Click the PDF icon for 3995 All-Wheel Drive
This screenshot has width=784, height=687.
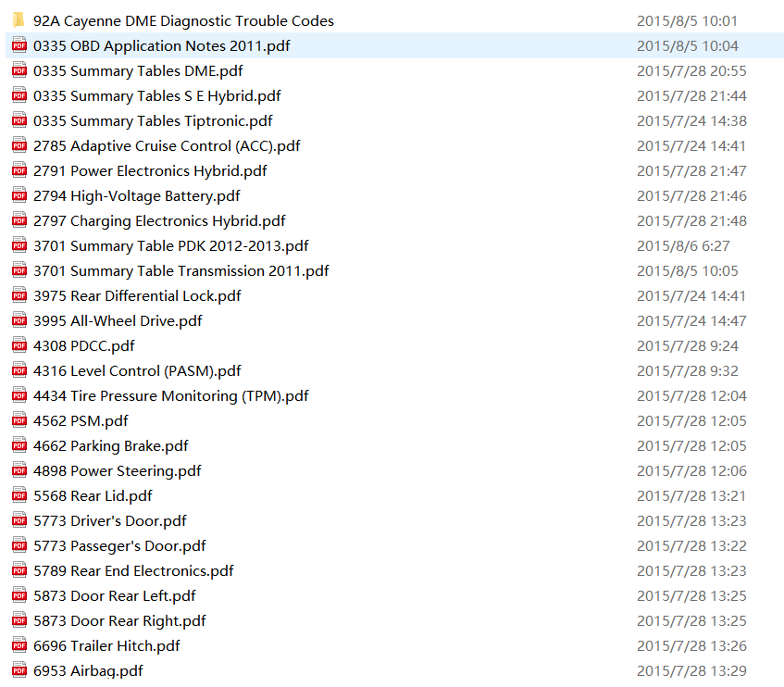19,320
